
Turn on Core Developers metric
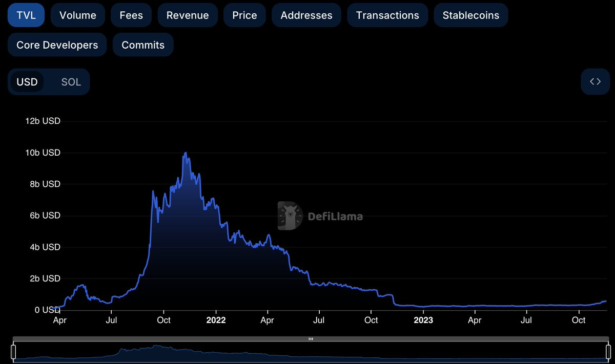point(57,45)
